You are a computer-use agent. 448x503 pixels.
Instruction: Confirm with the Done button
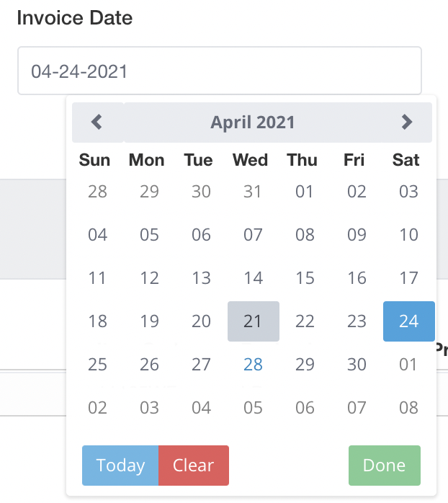[384, 466]
